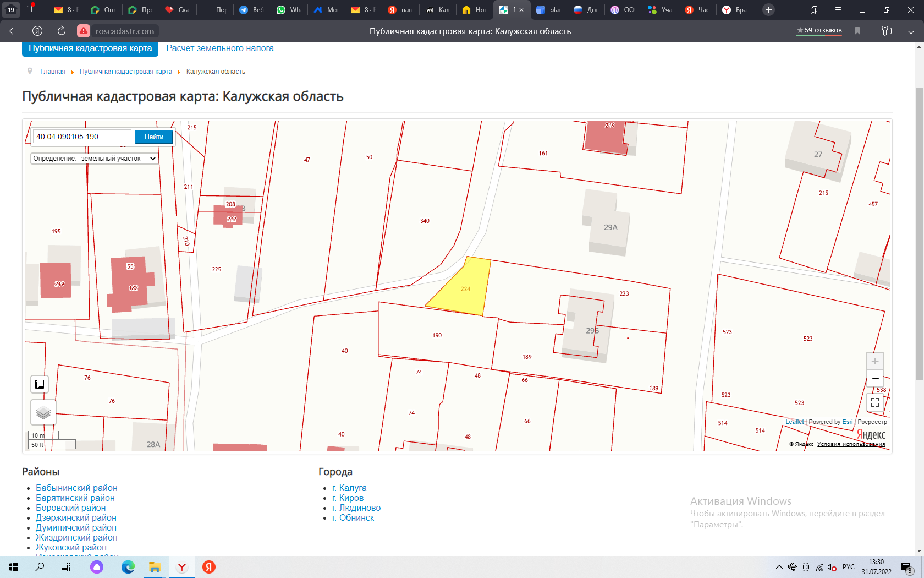Open the browser downloads panel
Image resolution: width=924 pixels, height=578 pixels.
coord(911,31)
